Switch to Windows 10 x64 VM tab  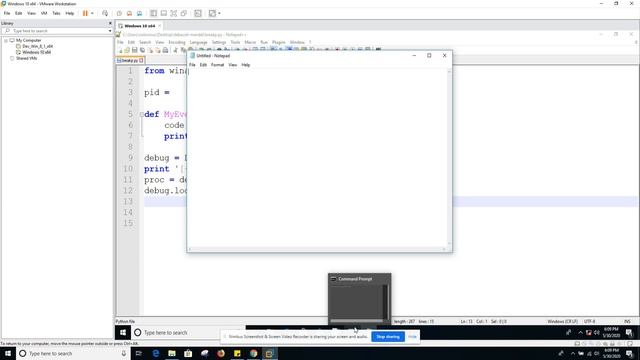(x=140, y=26)
